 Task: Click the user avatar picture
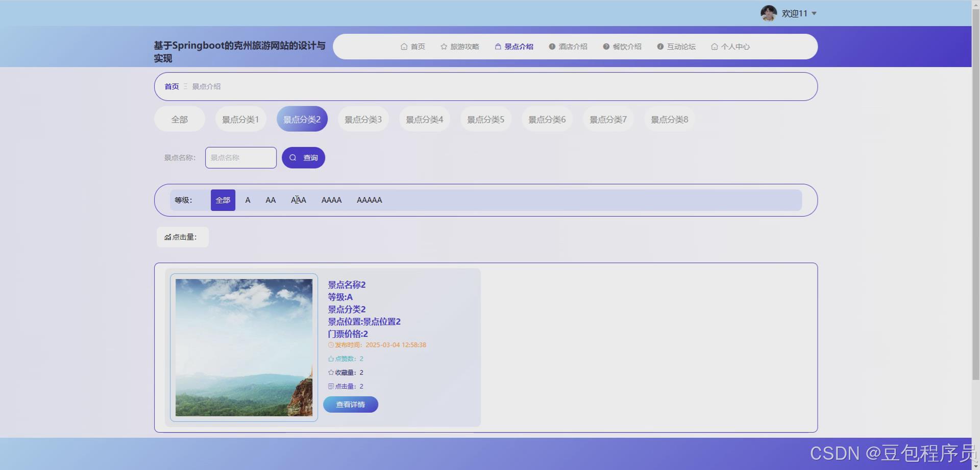(x=768, y=13)
